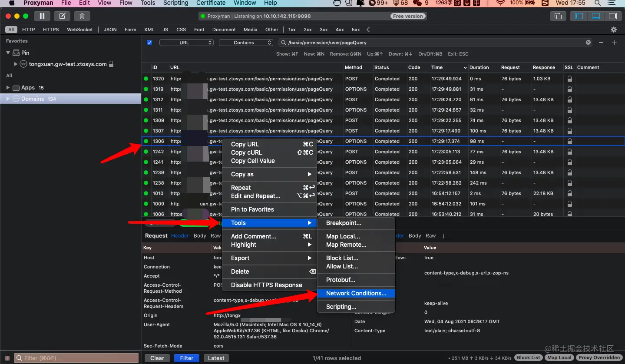Choose Network Conditions... in the Tools submenu

(x=356, y=293)
